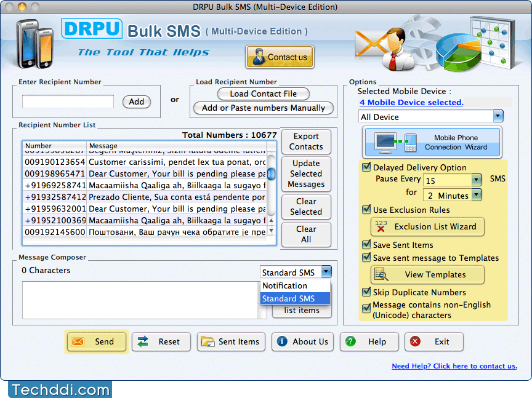The height and width of the screenshot is (398, 532).
Task: Click the computer-phone connection wizard icon
Action: 395,142
